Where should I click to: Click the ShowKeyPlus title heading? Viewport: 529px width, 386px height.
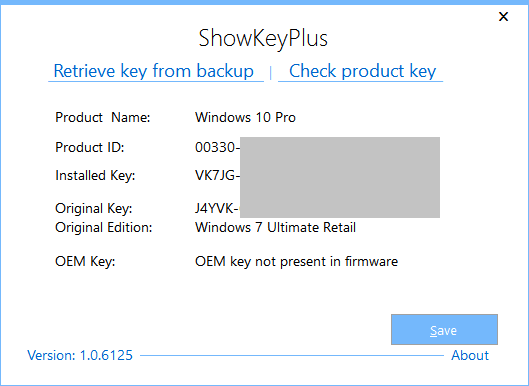tap(263, 38)
